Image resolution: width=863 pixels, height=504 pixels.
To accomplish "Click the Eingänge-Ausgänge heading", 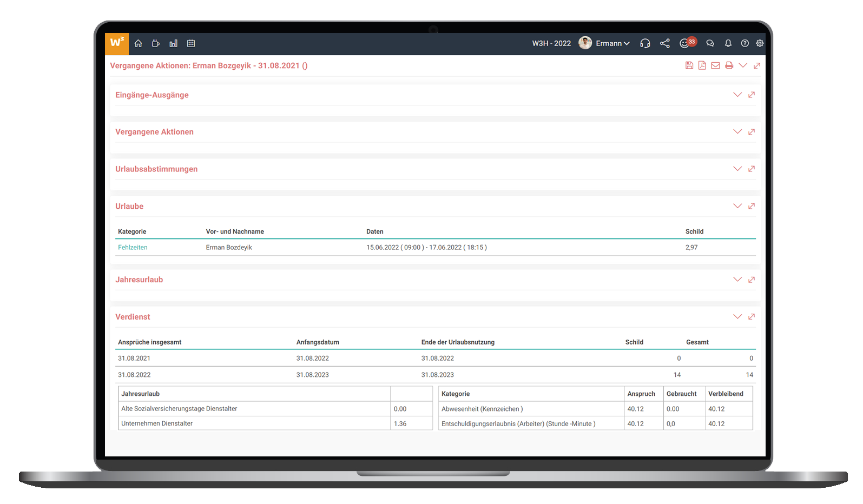I will coord(152,95).
